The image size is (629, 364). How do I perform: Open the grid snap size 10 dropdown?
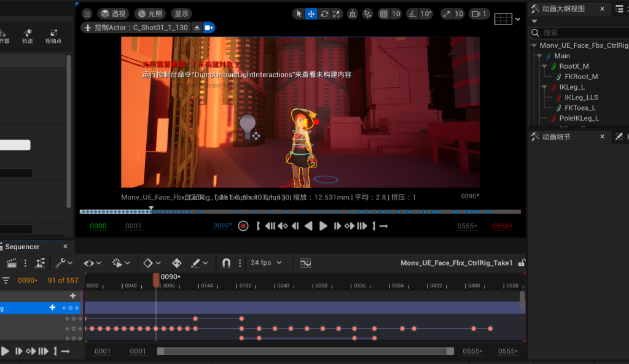396,14
